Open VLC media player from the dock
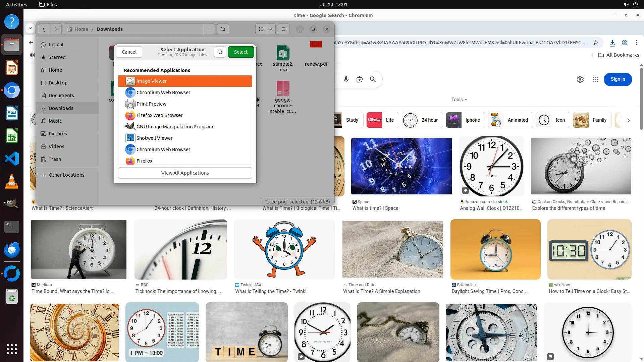This screenshot has width=644, height=362. (x=12, y=181)
